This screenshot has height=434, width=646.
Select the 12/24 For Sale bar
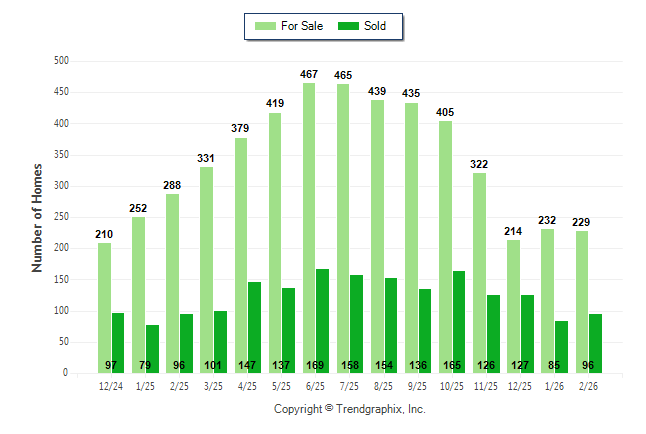pyautogui.click(x=104, y=308)
